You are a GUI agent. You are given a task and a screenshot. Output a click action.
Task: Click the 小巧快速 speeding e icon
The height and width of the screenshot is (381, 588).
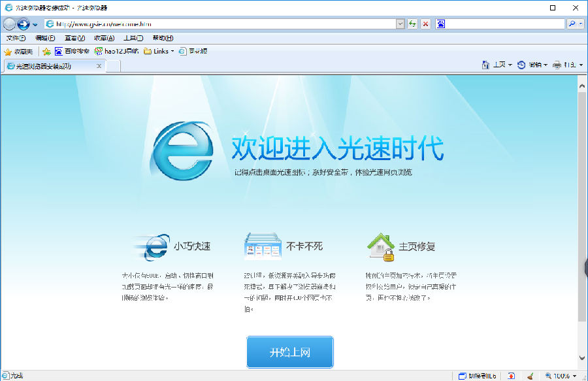(151, 247)
